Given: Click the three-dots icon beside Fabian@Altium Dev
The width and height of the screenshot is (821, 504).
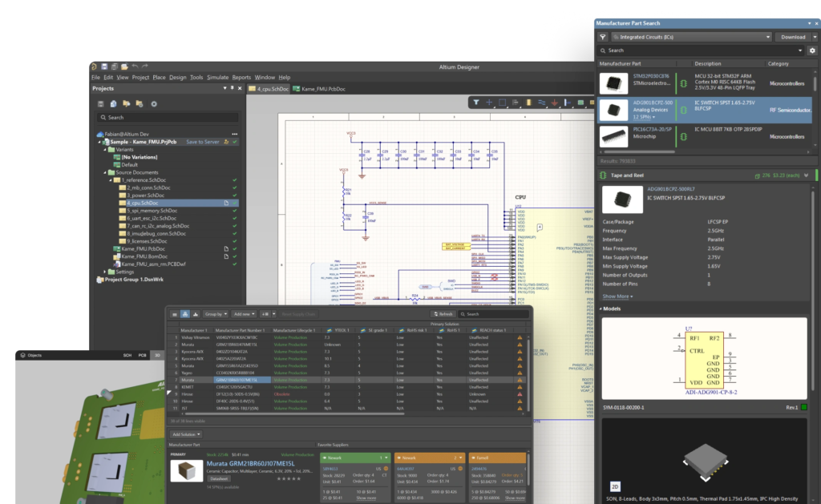Looking at the screenshot, I should 235,134.
